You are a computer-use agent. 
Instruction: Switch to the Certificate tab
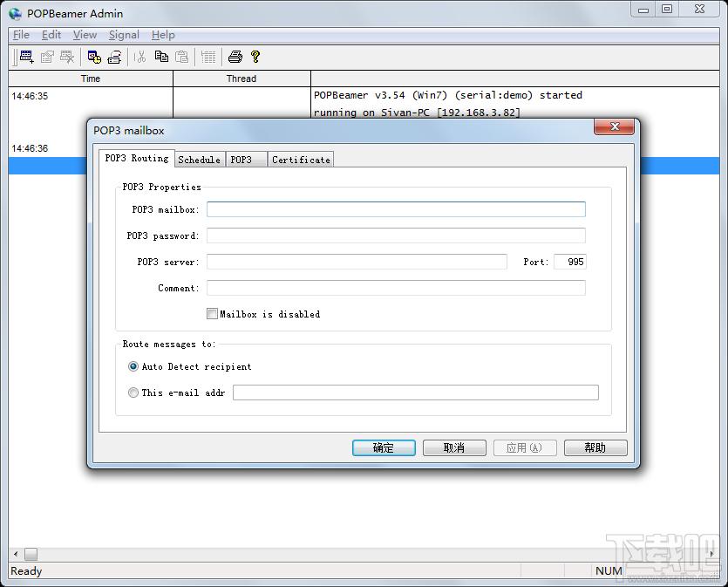(x=301, y=160)
